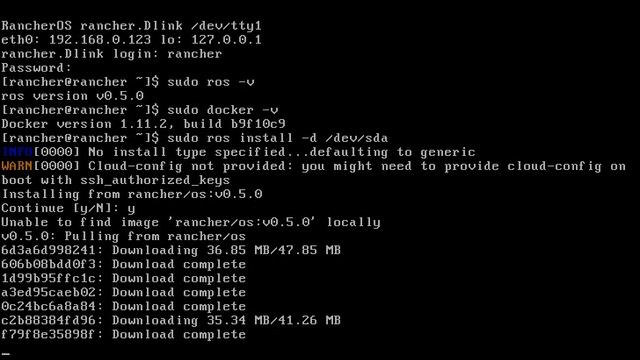Screen dimensions: 640x360
Task: Click layer 6d3a6d998241 download progress
Action: 171,250
